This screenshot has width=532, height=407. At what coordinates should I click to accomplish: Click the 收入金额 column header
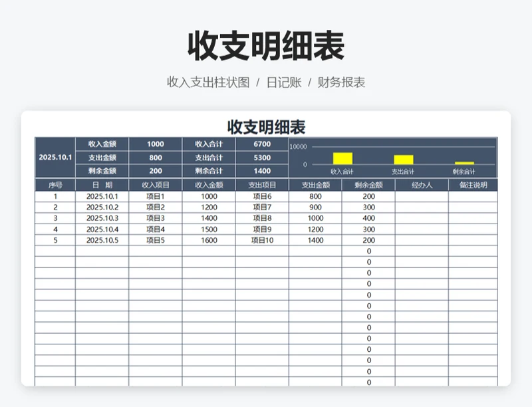[209, 185]
